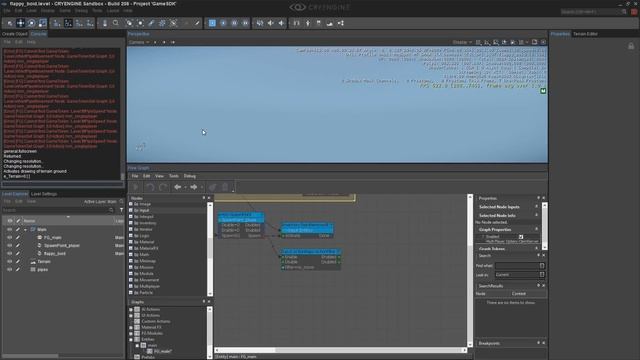640x360 pixels.
Task: Click the Find what input field
Action: tap(520, 266)
